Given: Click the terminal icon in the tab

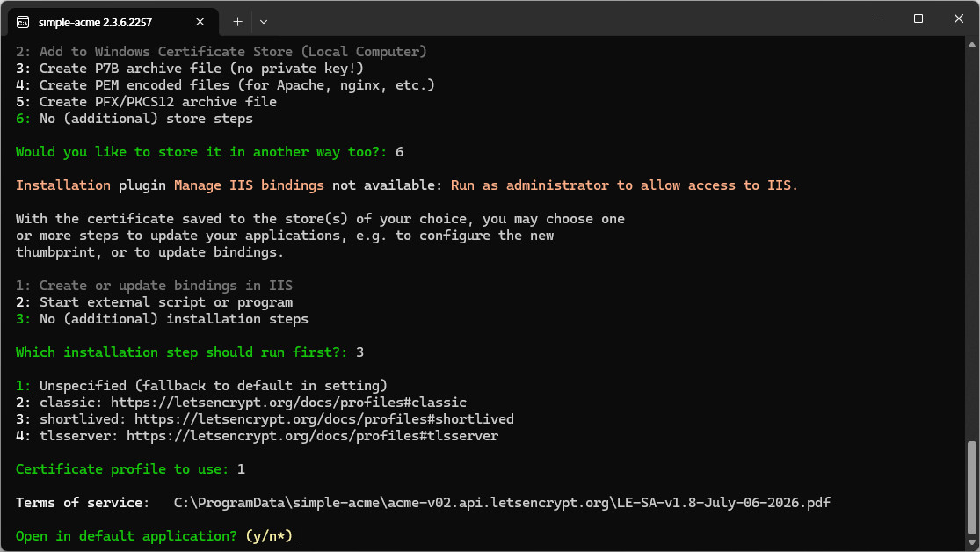Looking at the screenshot, I should pos(23,22).
